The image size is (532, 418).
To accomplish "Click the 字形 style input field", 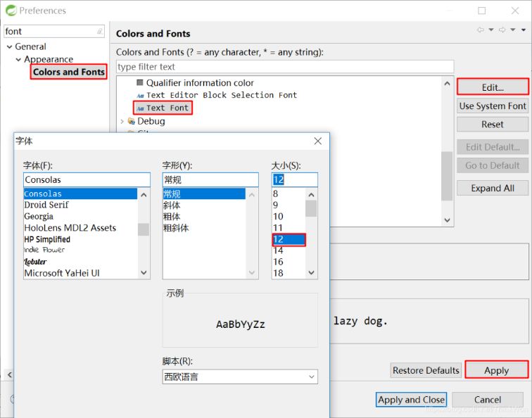I will coord(210,179).
